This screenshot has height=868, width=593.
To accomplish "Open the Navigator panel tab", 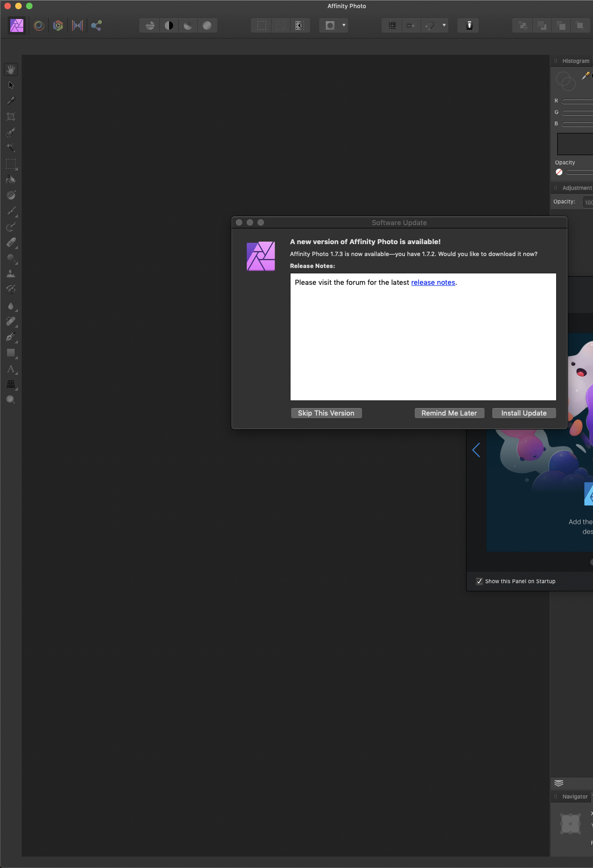I will 575,797.
